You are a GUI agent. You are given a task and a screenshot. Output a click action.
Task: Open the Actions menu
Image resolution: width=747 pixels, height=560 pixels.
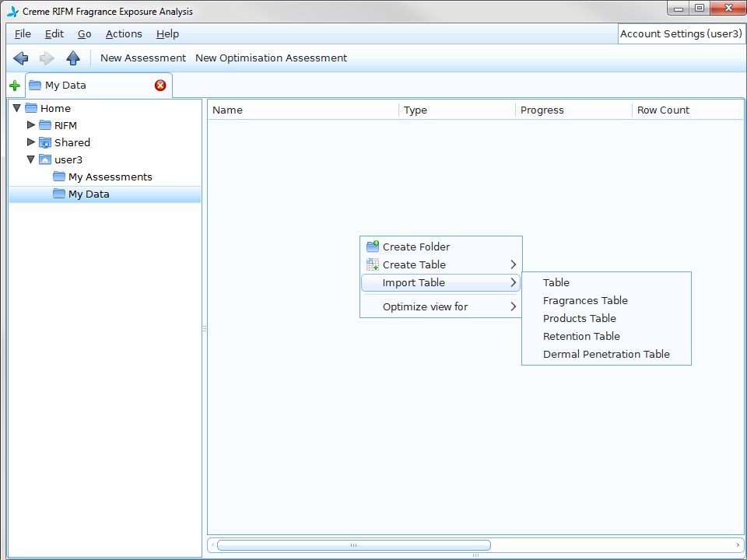124,33
